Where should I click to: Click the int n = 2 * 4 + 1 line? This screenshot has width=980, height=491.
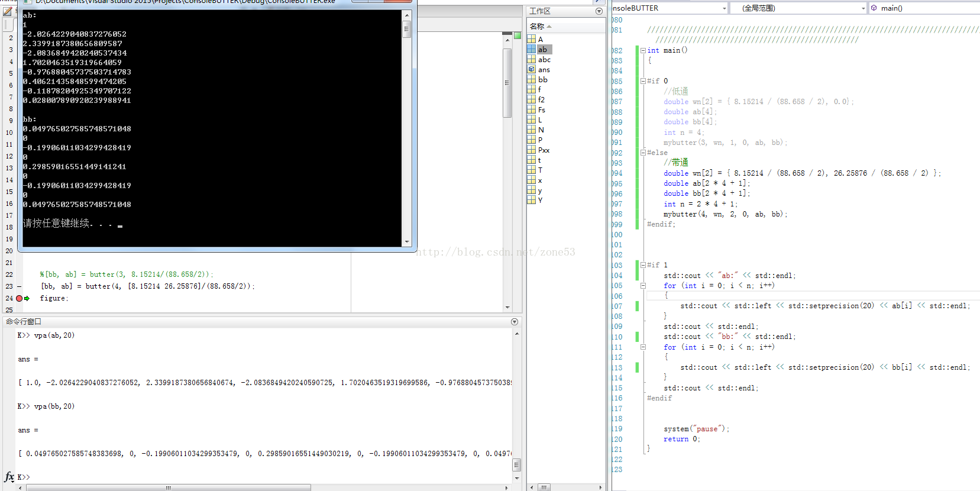point(700,204)
